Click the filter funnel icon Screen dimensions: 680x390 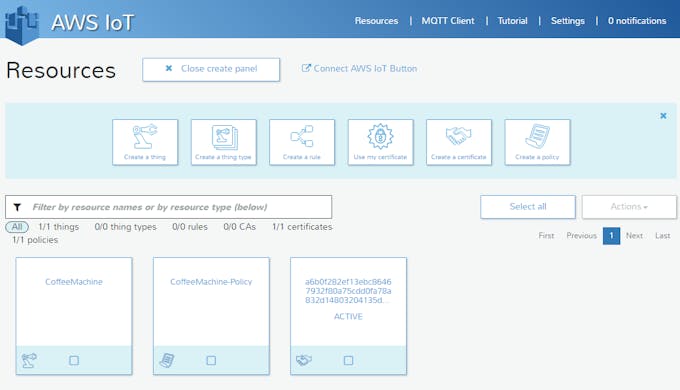coord(17,207)
